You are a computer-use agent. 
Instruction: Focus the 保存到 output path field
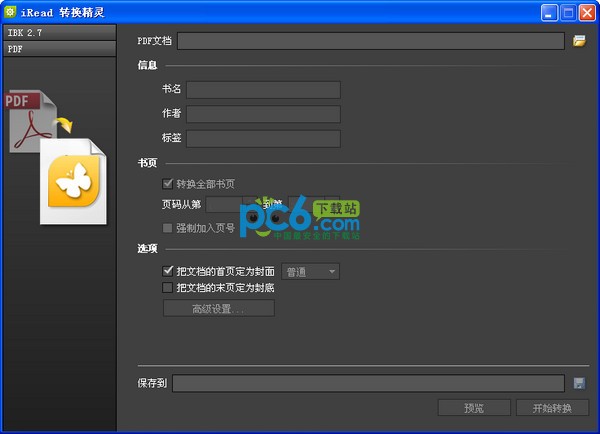(x=368, y=383)
